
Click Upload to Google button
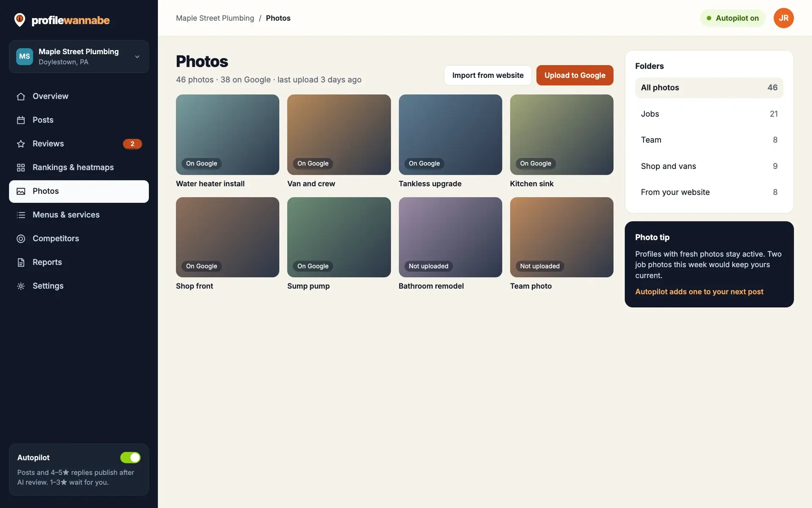coord(575,75)
